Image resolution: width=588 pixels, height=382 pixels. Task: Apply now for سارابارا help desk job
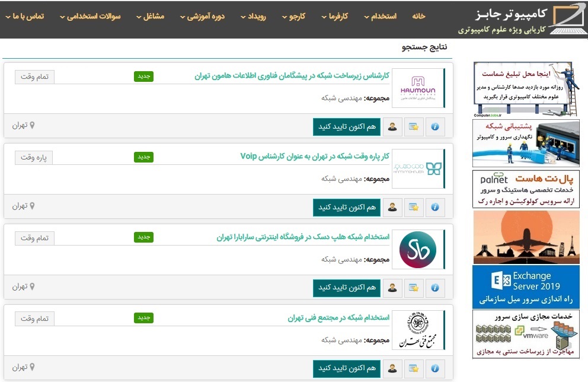[x=347, y=288]
